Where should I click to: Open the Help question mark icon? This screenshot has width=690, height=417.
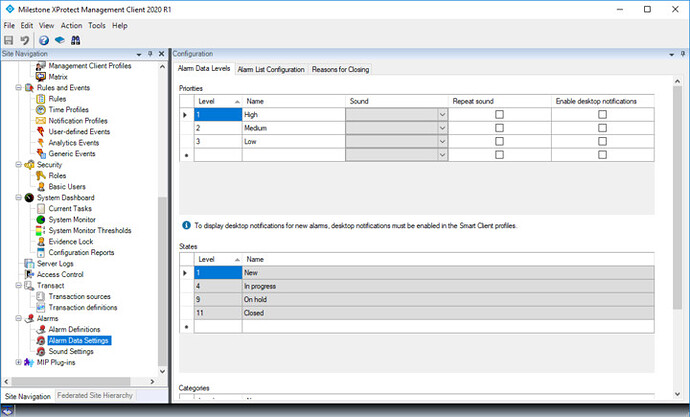tap(44, 40)
